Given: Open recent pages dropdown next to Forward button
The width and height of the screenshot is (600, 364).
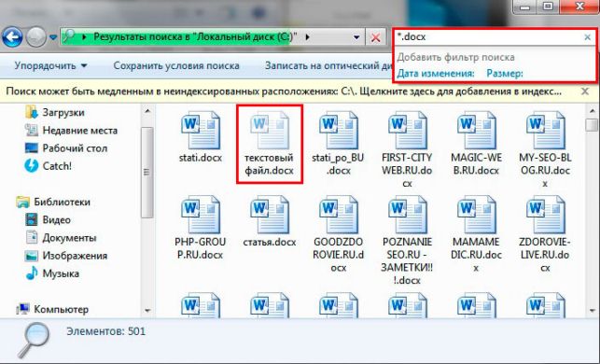Looking at the screenshot, I should (53, 37).
